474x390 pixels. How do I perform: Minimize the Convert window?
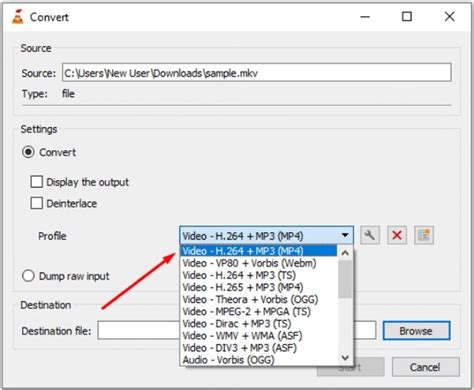tap(365, 17)
